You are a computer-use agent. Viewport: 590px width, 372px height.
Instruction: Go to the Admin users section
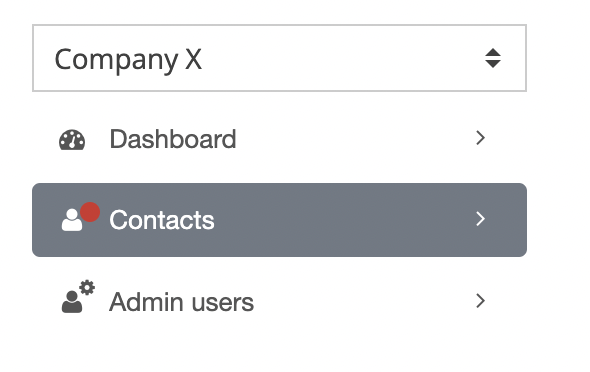click(x=279, y=301)
